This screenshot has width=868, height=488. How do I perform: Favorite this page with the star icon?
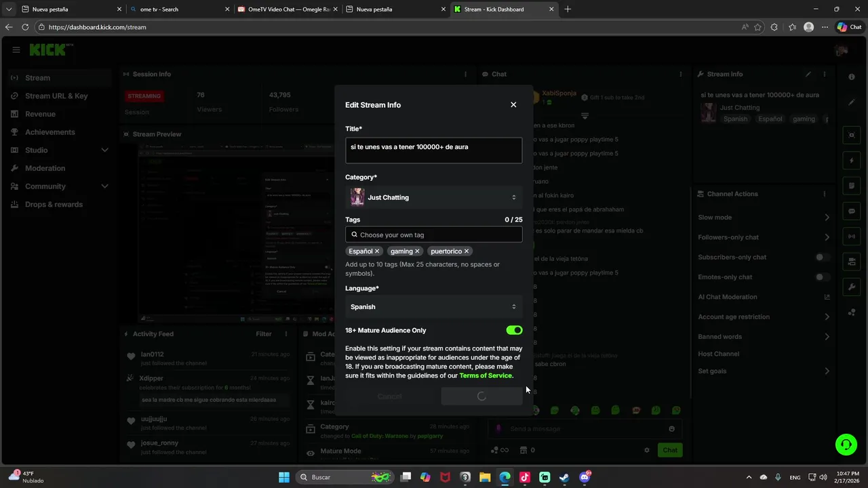(757, 27)
